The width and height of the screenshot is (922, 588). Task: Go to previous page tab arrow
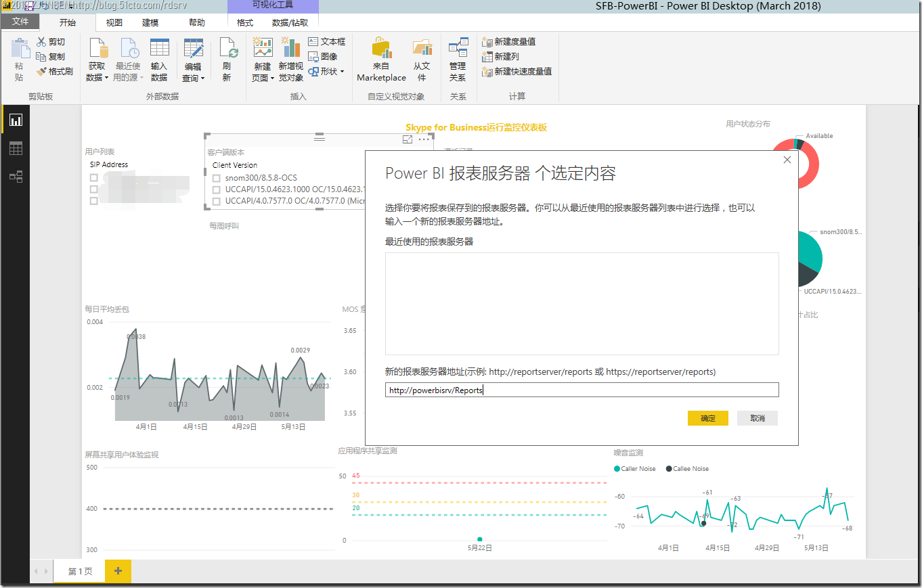[36, 572]
